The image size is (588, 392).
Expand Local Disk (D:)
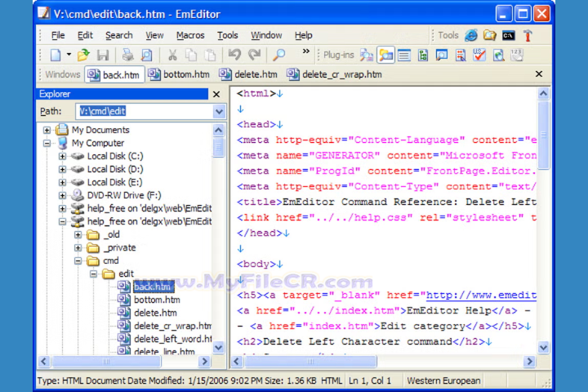(62, 170)
